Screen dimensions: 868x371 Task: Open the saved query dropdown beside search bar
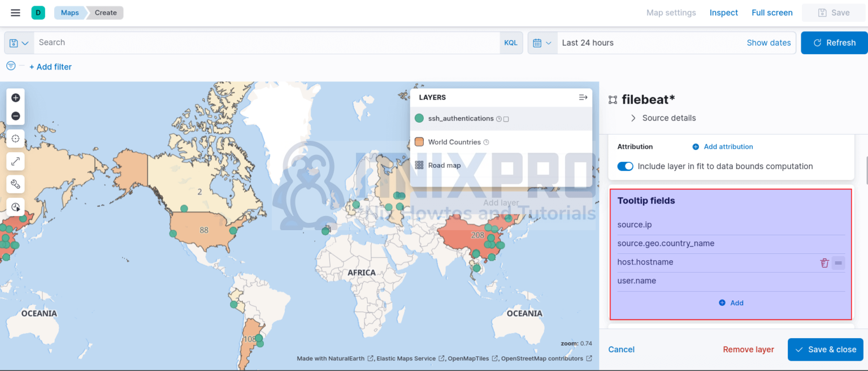(x=19, y=42)
